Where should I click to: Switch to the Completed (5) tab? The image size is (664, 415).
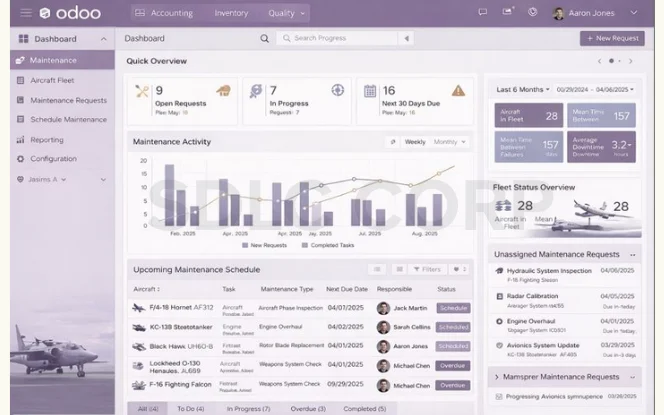point(365,409)
